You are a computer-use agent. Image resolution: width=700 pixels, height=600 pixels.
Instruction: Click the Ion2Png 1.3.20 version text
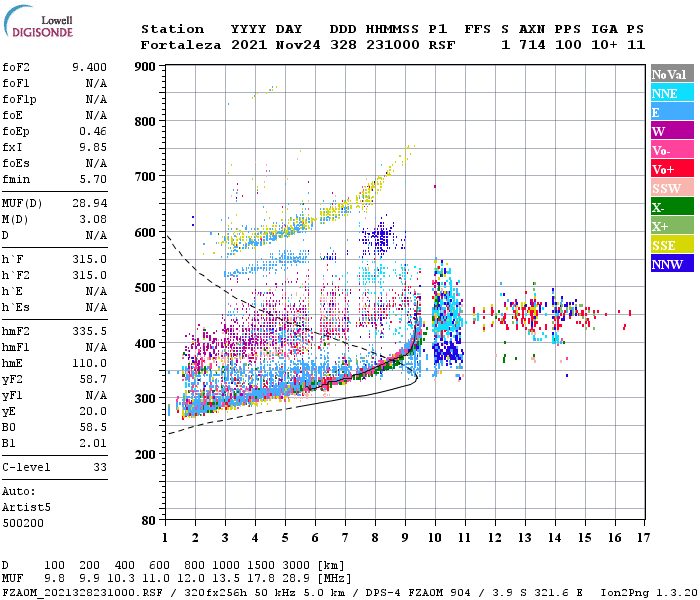649,593
